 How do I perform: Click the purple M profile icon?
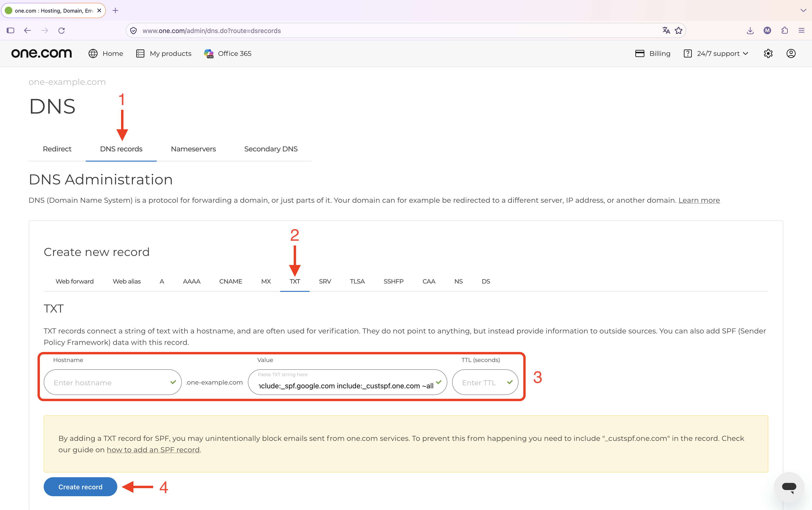[x=768, y=31]
